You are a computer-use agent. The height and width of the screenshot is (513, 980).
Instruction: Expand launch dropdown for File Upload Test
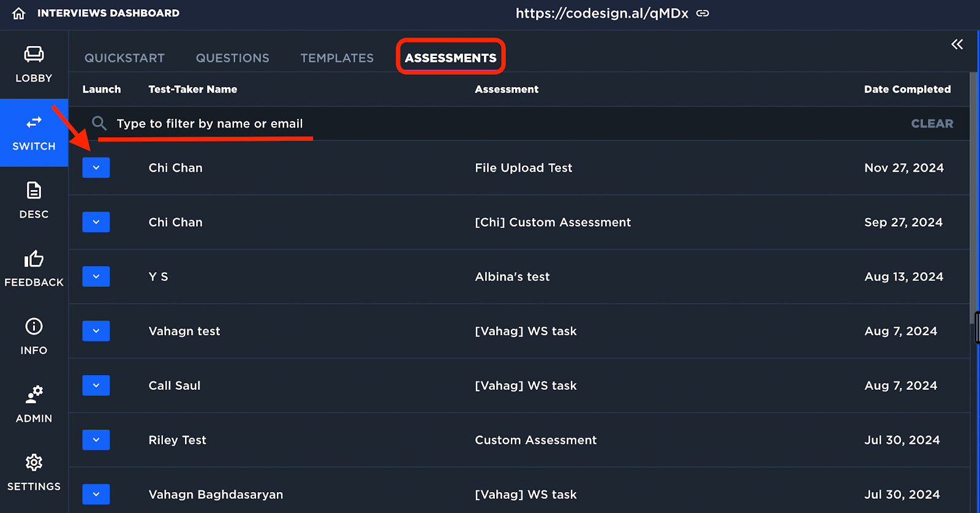tap(96, 167)
